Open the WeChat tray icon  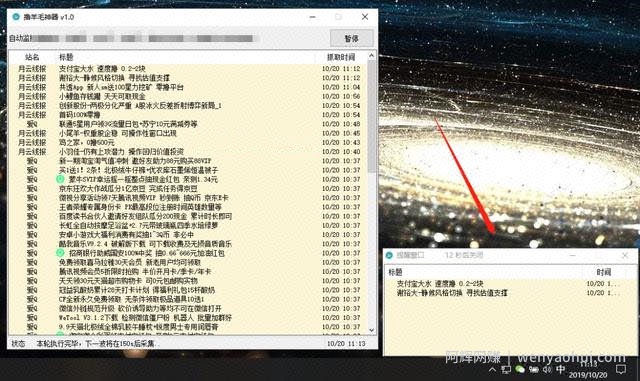(520, 369)
